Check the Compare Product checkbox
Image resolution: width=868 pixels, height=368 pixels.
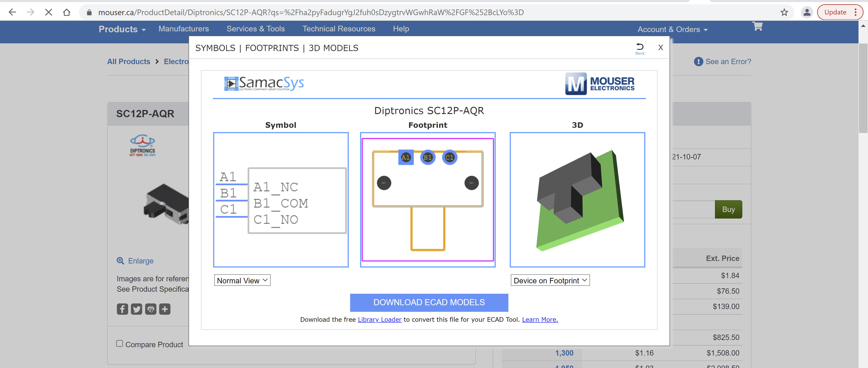[x=120, y=343]
